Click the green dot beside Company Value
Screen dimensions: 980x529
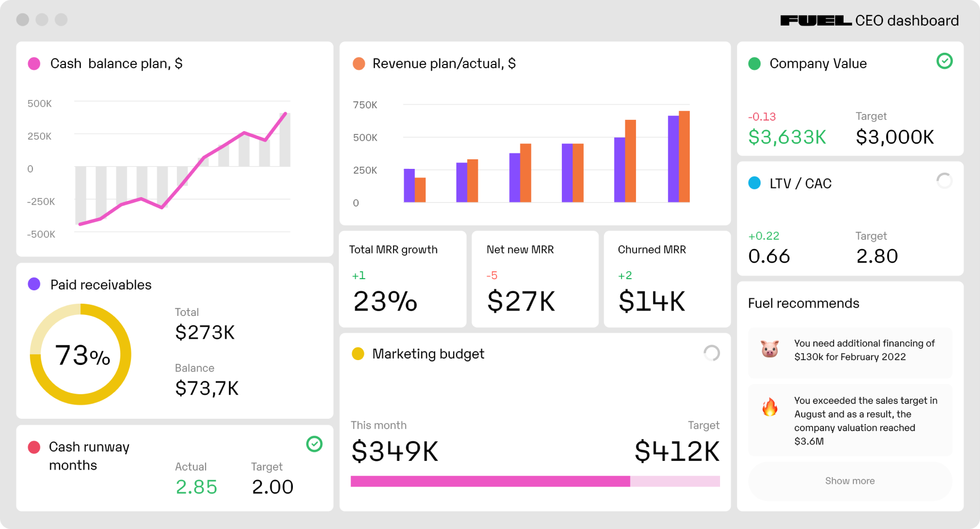click(755, 64)
